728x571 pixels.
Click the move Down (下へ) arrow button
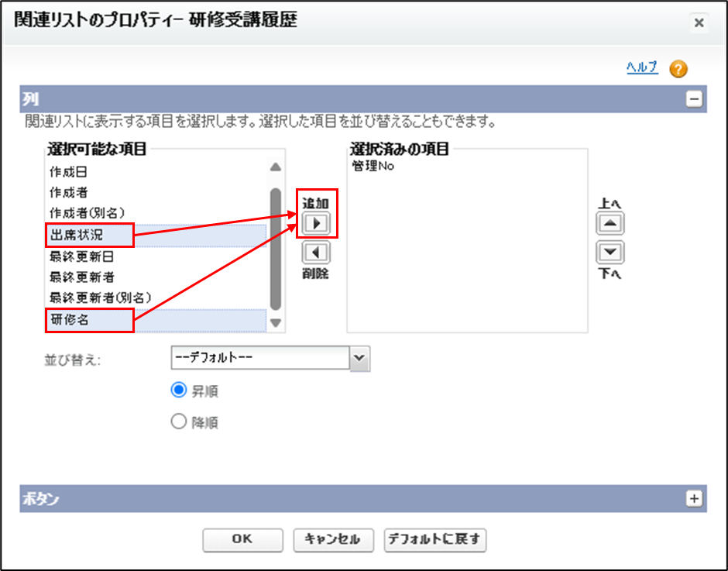click(x=610, y=253)
